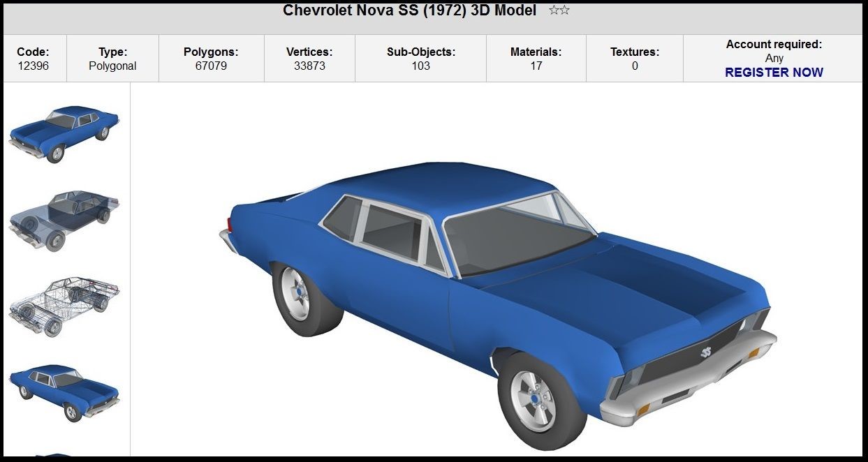This screenshot has width=868, height=462.
Task: Select the Polygons count 67079
Action: click(x=211, y=66)
